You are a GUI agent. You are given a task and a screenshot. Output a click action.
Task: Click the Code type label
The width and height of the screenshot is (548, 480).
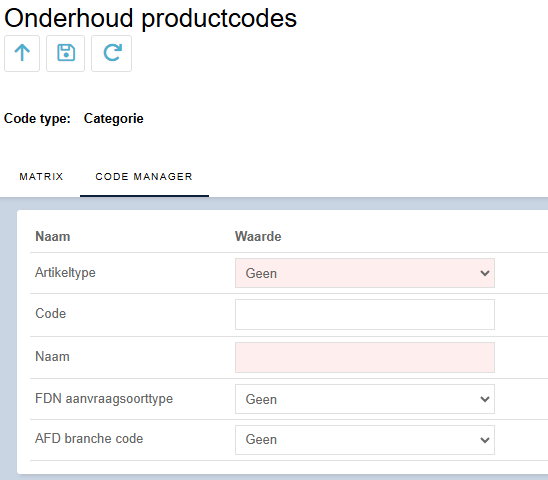coord(37,119)
